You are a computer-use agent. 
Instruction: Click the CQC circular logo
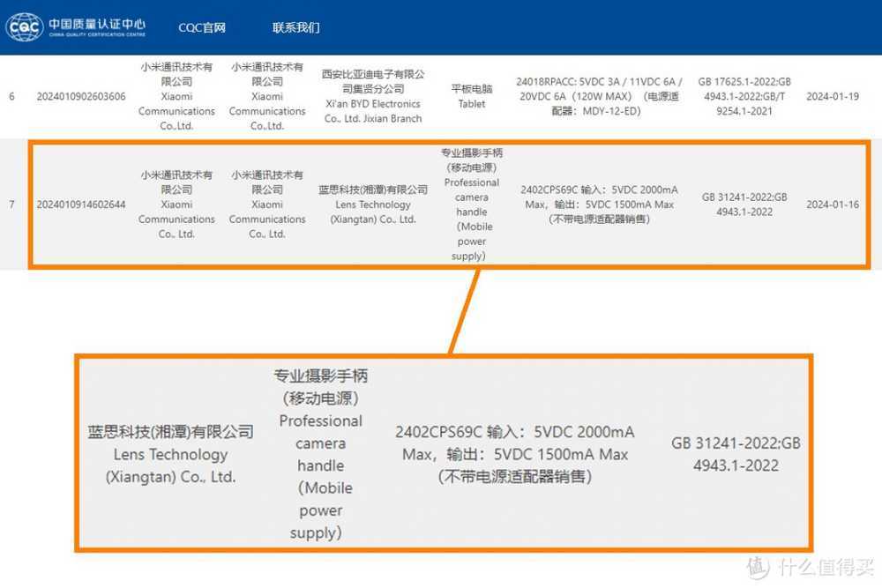coord(24,25)
